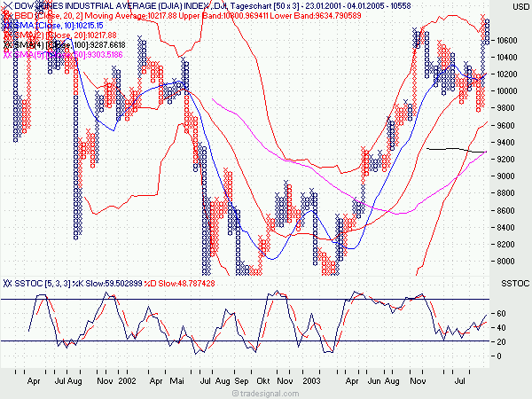Click the 9800 price axis label
The image size is (532, 399).
[505, 108]
